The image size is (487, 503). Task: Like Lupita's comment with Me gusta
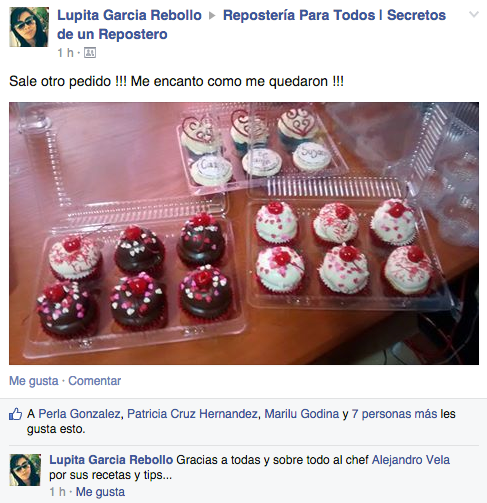[x=100, y=492]
